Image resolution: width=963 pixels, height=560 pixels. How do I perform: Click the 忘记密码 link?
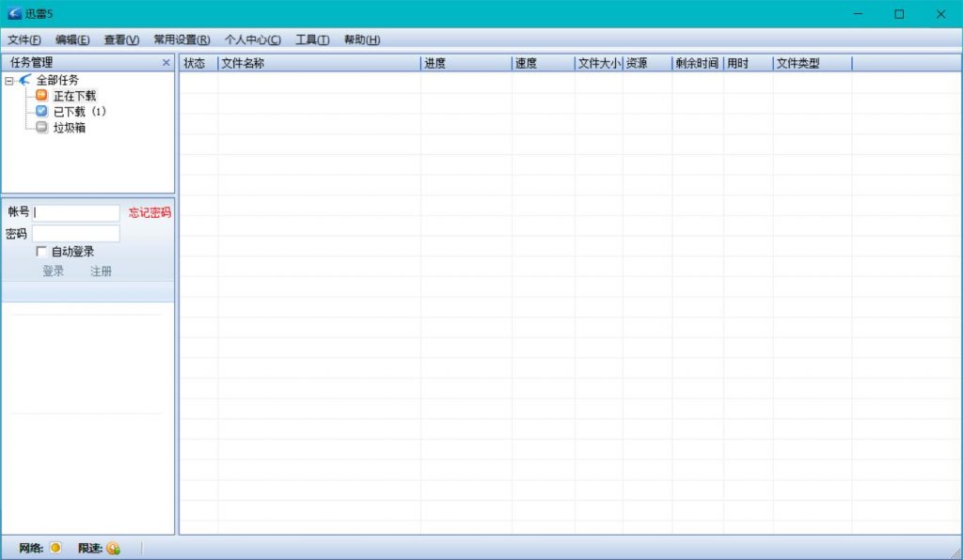point(150,213)
